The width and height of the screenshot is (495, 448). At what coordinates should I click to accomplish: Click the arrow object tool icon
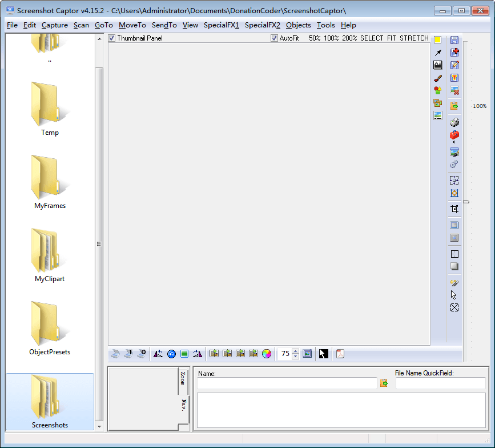point(438,53)
